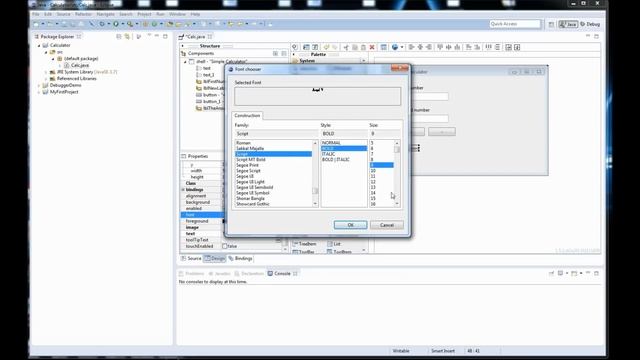Open the Externalize strings dropdown arrow

(402, 47)
